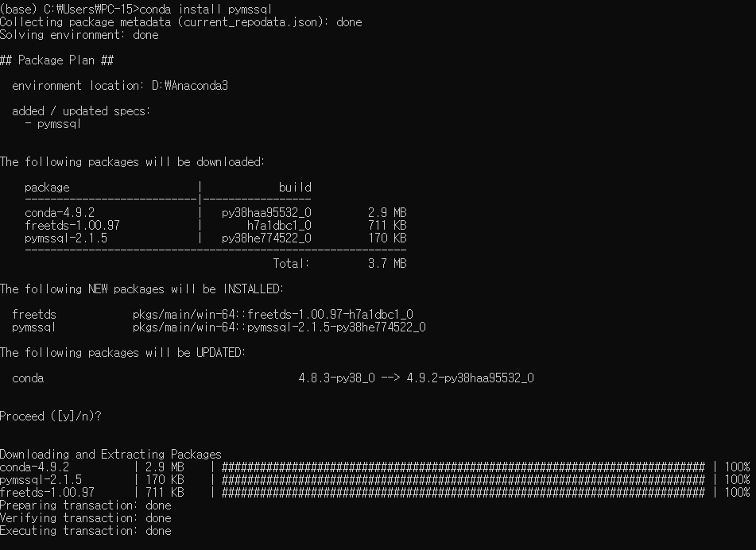Select 'freetds-1.00.97' in the package table
This screenshot has width=756, height=550.
pyautogui.click(x=72, y=225)
